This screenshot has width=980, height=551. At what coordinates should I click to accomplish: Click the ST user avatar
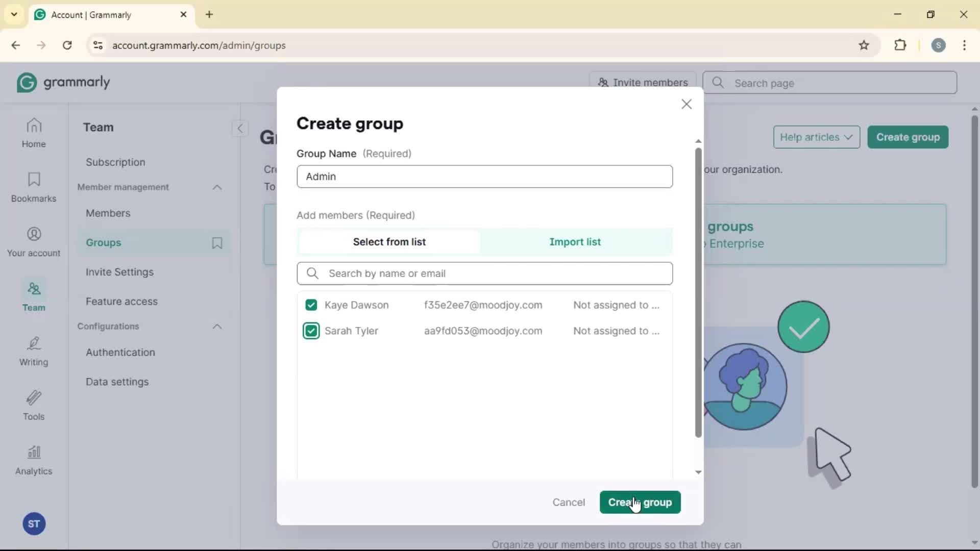coord(34,524)
